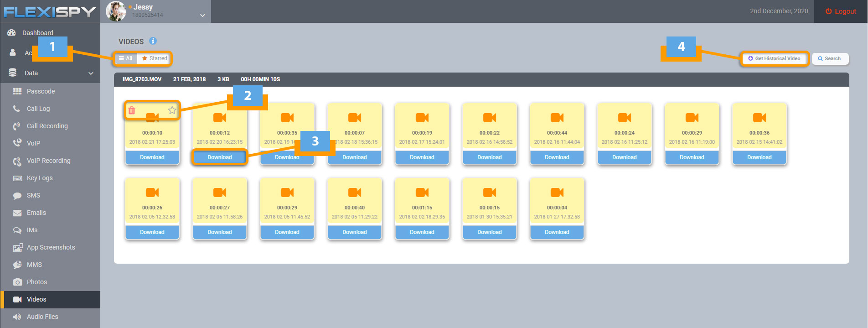This screenshot has height=328, width=868.
Task: Download the 2018-02-16 14:58:52 video
Action: tap(490, 157)
